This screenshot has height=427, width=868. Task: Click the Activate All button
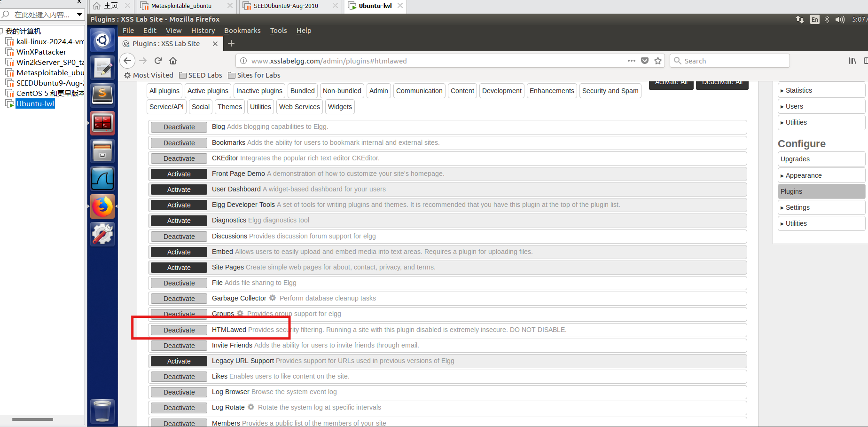tap(671, 84)
